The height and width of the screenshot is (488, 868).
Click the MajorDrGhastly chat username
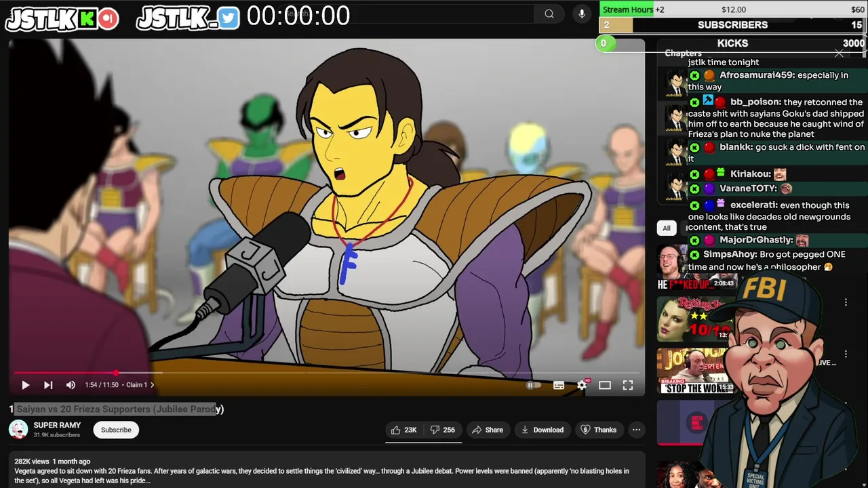[756, 240]
